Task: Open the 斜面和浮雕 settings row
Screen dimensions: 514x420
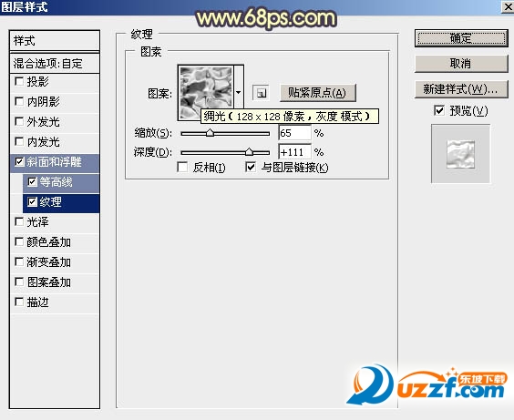Action: 55,163
